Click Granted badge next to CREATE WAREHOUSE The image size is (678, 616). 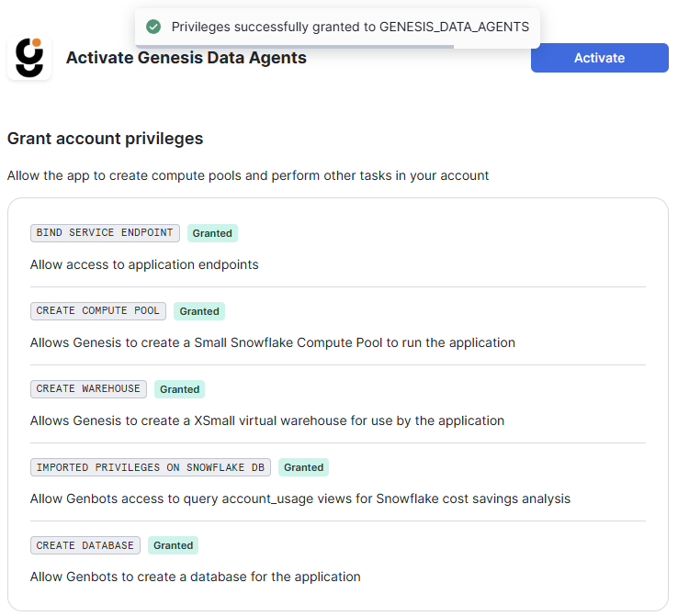coord(179,389)
